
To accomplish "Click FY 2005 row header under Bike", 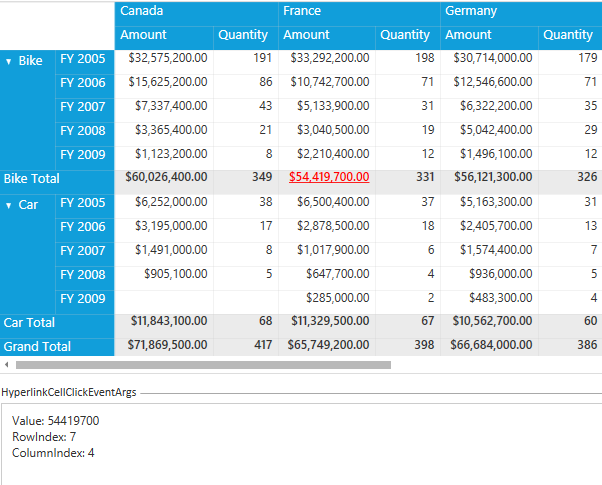I will 82,59.
